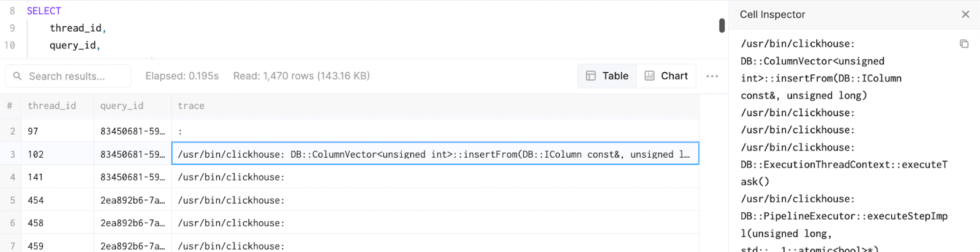This screenshot has height=252, width=980.
Task: Switch to the Chart view
Action: click(x=666, y=76)
